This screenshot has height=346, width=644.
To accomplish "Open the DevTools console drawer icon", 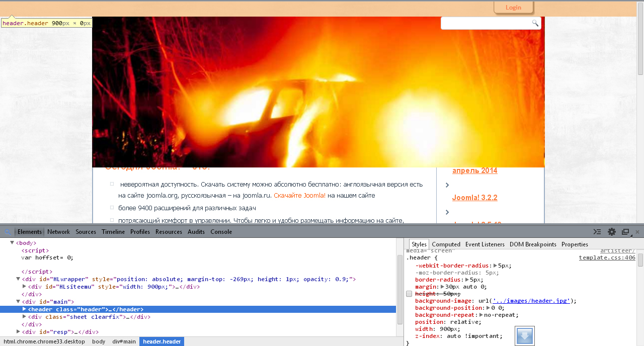I will (597, 232).
